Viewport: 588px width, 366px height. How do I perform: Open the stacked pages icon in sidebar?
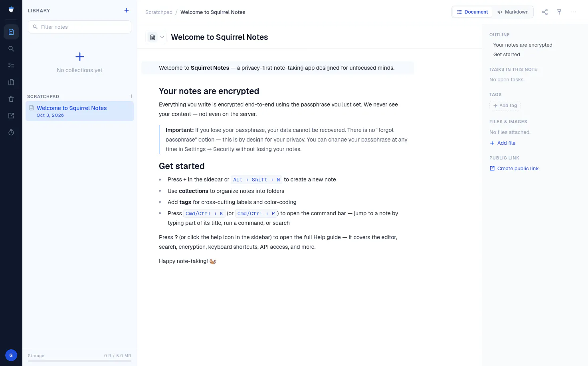(11, 82)
